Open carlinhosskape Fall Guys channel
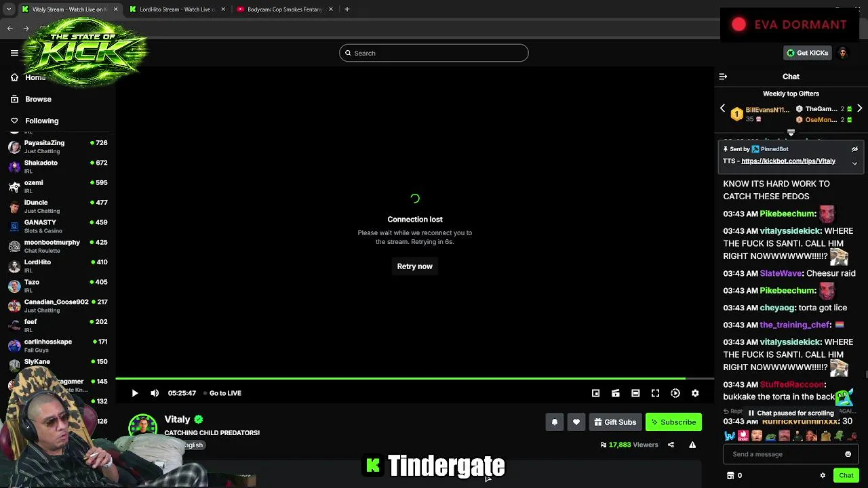Viewport: 868px width, 488px height. pos(58,346)
